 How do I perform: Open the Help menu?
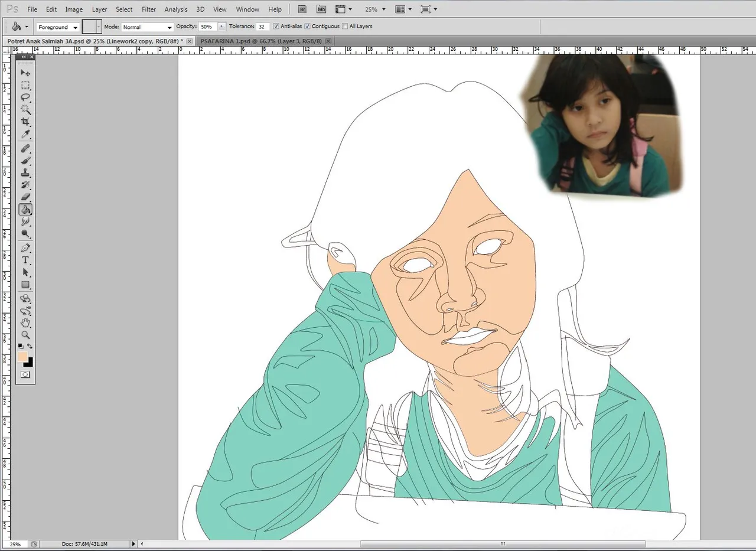[x=275, y=9]
